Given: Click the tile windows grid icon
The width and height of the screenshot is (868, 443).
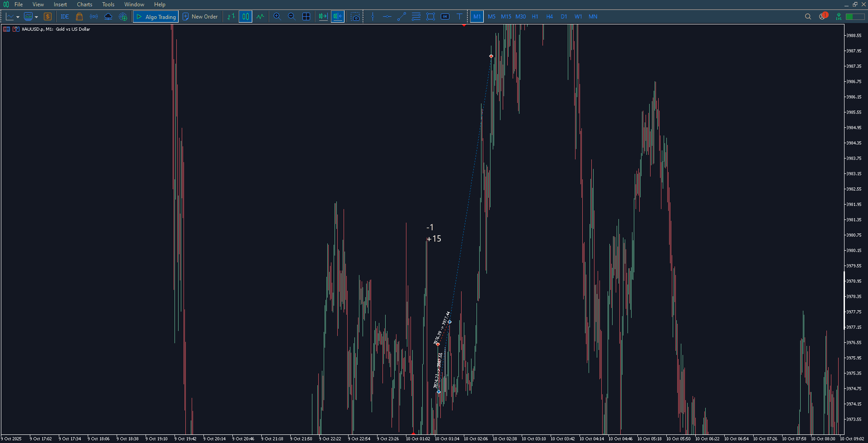Looking at the screenshot, I should pos(306,17).
